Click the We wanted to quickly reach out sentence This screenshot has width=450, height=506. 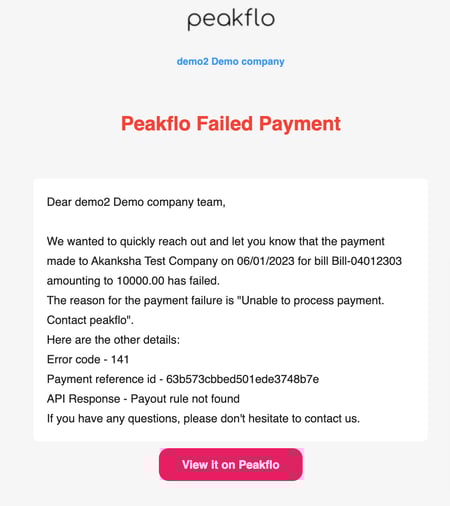click(216, 241)
